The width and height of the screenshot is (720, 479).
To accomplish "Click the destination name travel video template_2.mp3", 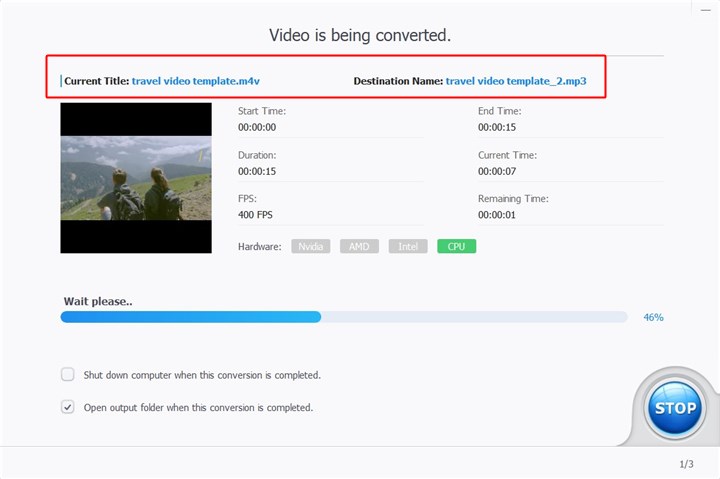I will click(516, 81).
